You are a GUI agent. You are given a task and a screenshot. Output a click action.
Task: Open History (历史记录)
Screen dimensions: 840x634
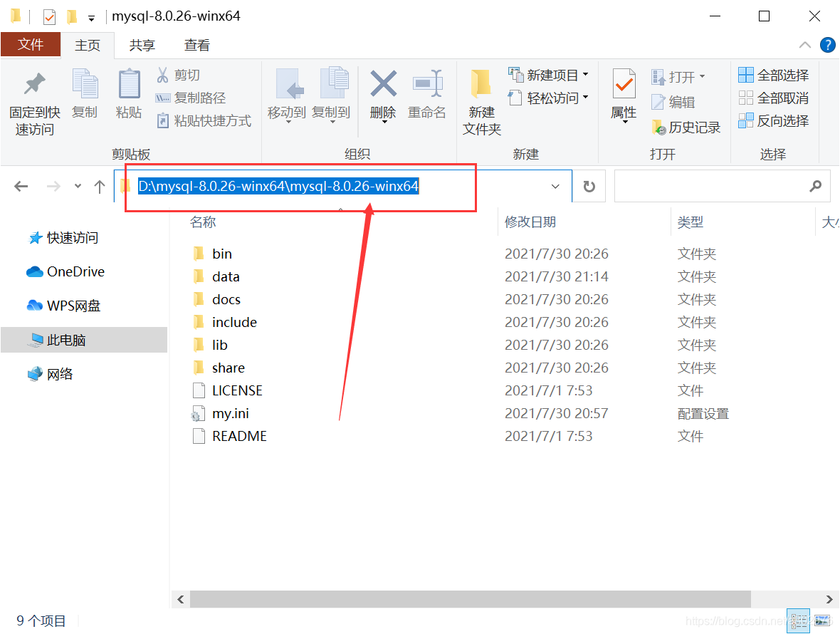coord(686,128)
